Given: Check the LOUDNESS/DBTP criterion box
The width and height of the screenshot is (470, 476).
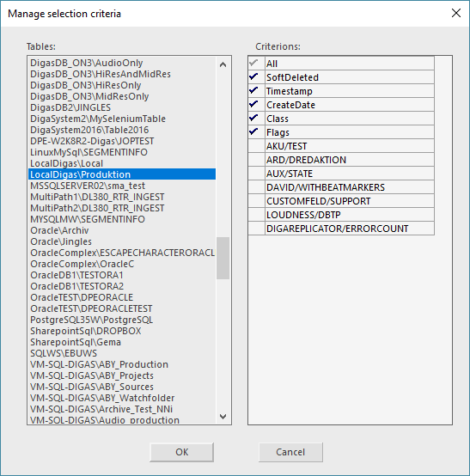Looking at the screenshot, I should point(256,215).
